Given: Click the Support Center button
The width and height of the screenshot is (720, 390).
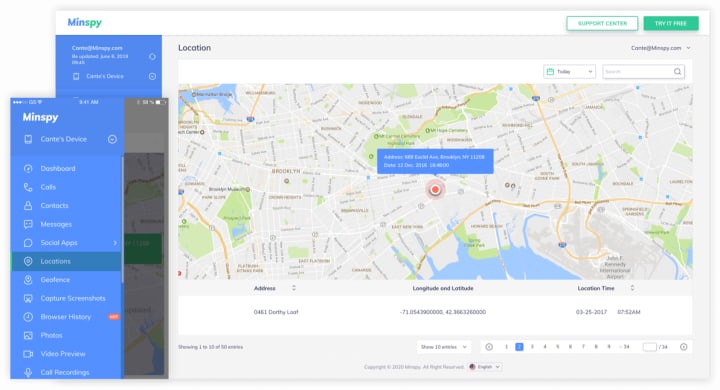Looking at the screenshot, I should [x=602, y=23].
